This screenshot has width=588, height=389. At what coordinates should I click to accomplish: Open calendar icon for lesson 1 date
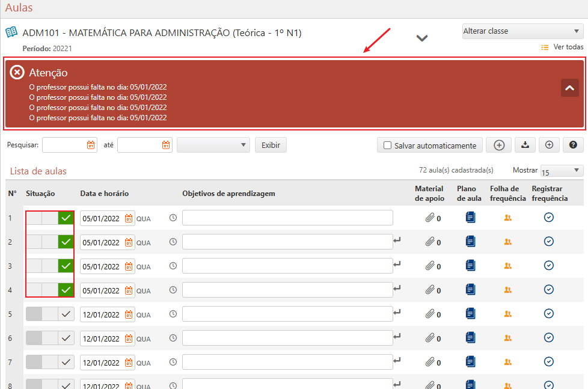coord(129,218)
